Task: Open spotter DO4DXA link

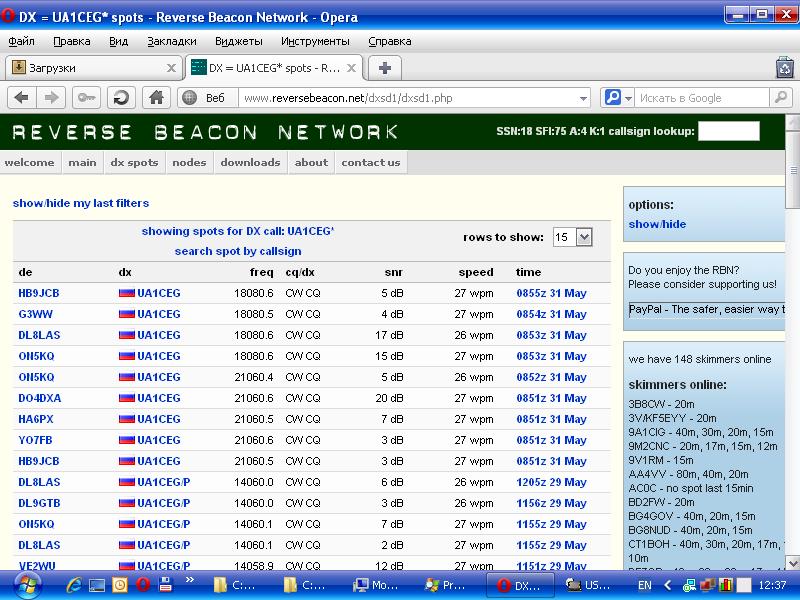Action: 40,398
